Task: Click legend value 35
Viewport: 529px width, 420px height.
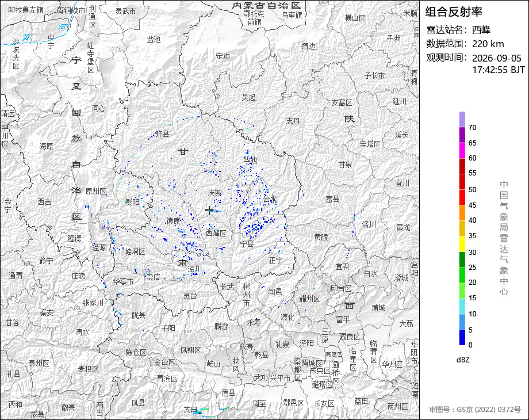Action: pyautogui.click(x=472, y=236)
